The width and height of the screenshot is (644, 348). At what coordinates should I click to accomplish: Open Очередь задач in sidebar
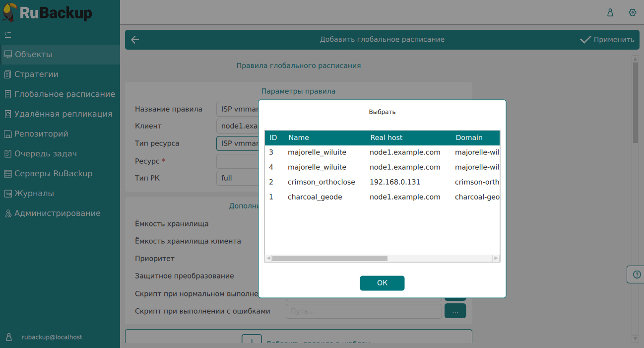(46, 154)
